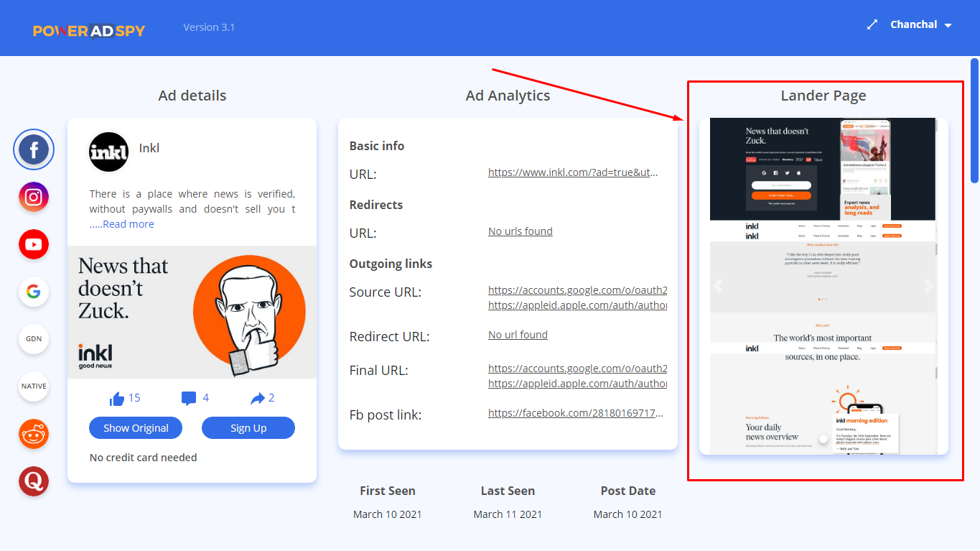Viewport: 980px width, 551px height.
Task: Click the 'News that doesn't Zuck' ad image
Action: click(192, 312)
